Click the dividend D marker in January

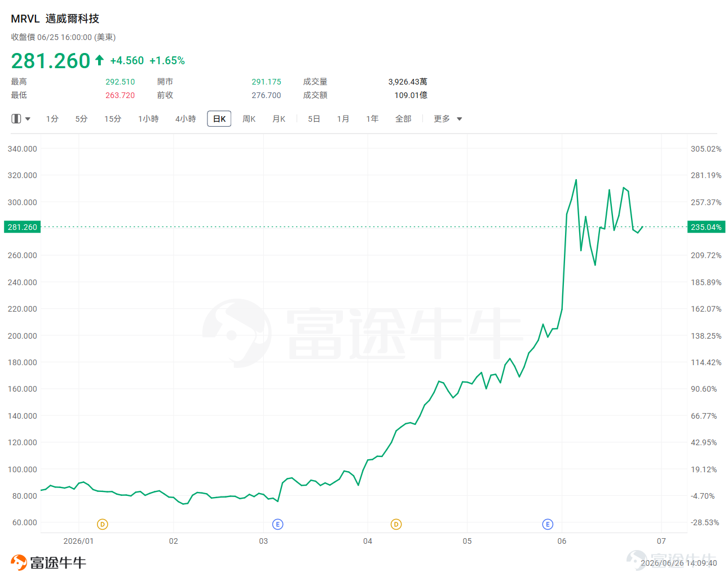tap(102, 524)
